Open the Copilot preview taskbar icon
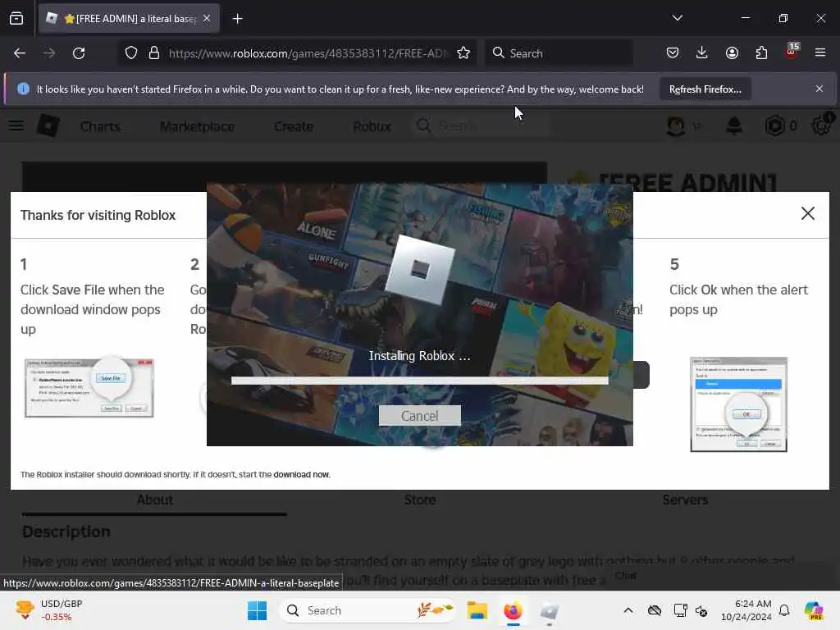The width and height of the screenshot is (840, 630). [814, 610]
